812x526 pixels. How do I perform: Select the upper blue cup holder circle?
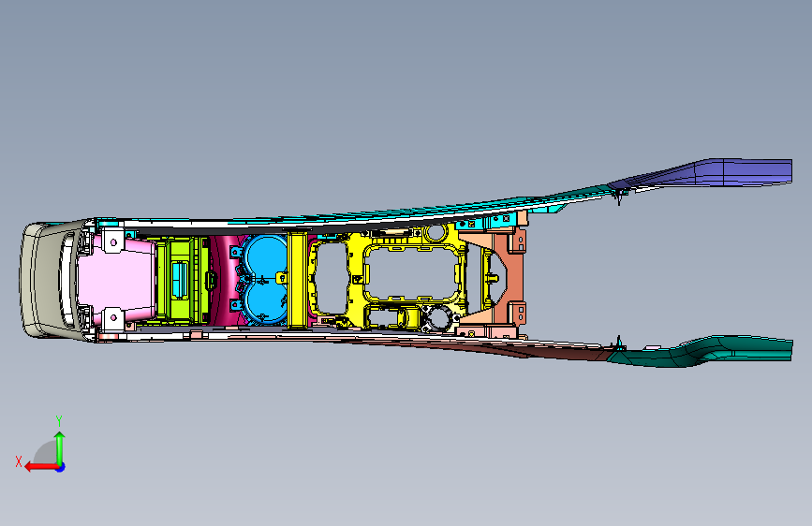coord(266,256)
